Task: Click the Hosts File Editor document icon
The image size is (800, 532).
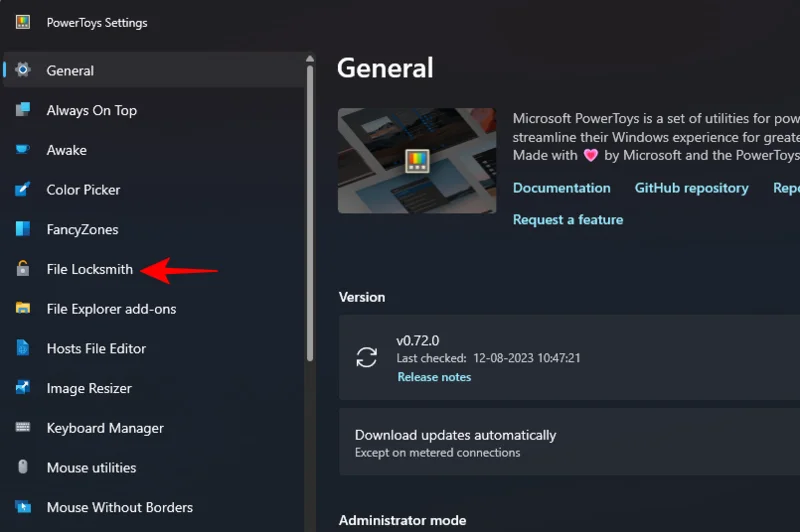Action: coord(23,347)
